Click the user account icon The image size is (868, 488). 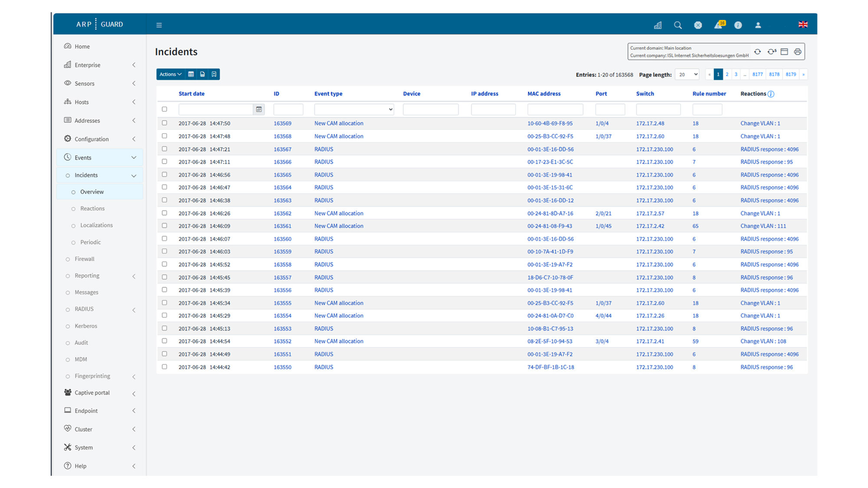pyautogui.click(x=758, y=25)
